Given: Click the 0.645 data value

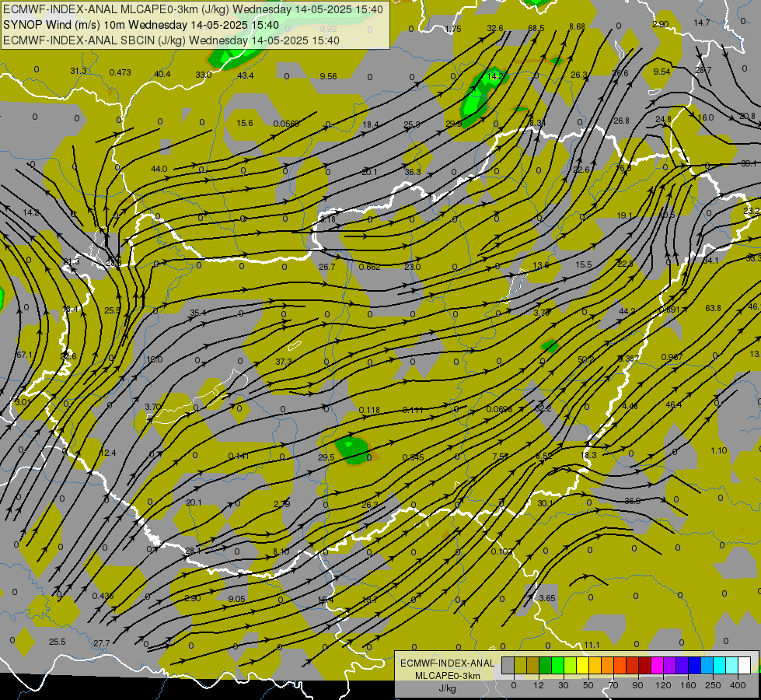Looking at the screenshot, I should 413,457.
